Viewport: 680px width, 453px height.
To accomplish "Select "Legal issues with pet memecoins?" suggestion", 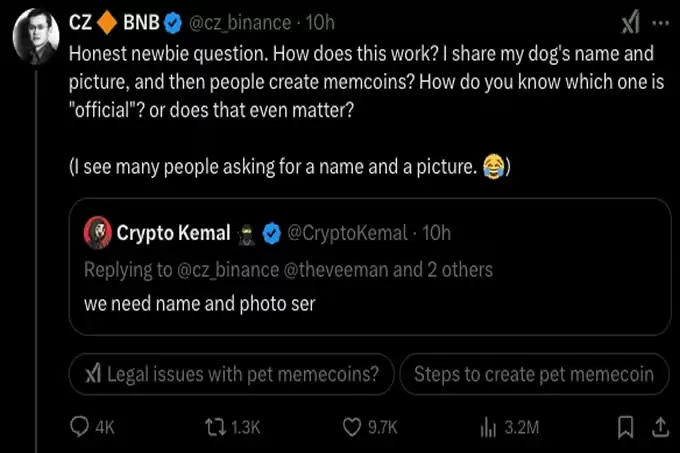I will [x=231, y=375].
